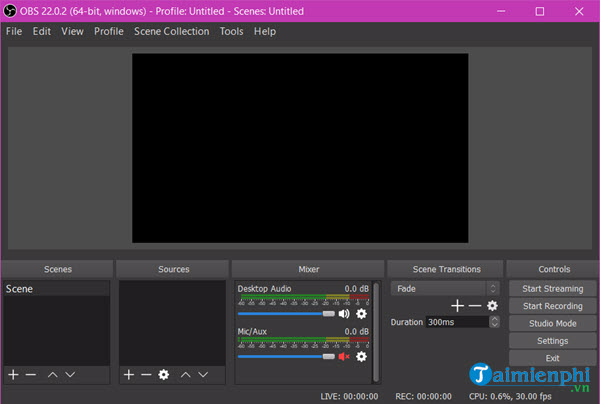The width and height of the screenshot is (600, 404).
Task: Select the 'Scene' item in Scenes list
Action: tap(57, 288)
